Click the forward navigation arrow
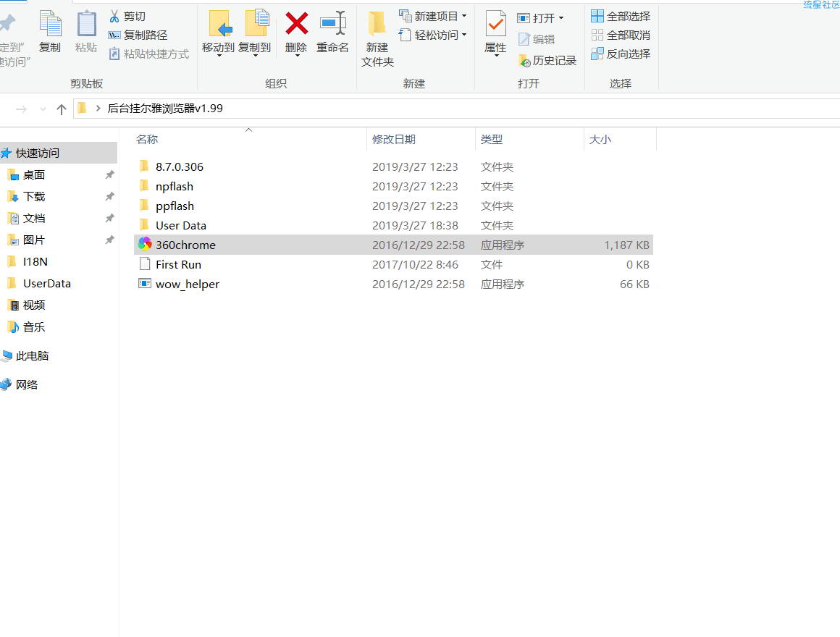 click(22, 109)
